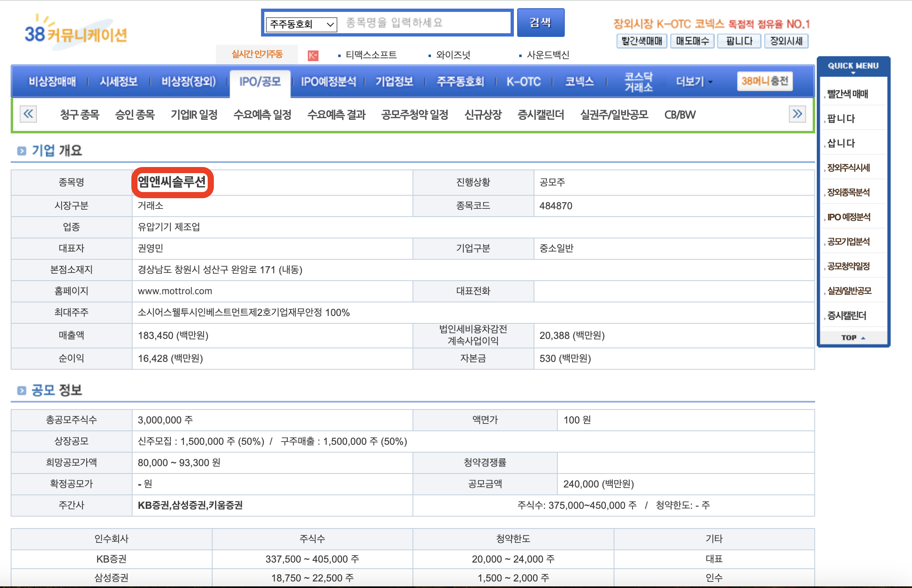Click the underwriters KB증권,삼성증권,키움증권 text
This screenshot has width=912, height=588.
pyautogui.click(x=190, y=505)
